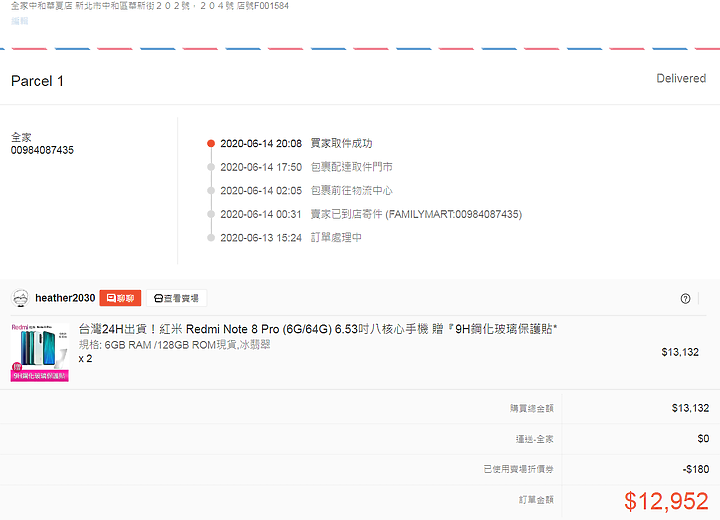The image size is (720, 520).
Task: Click the Parcel 1 heading
Action: click(x=37, y=81)
